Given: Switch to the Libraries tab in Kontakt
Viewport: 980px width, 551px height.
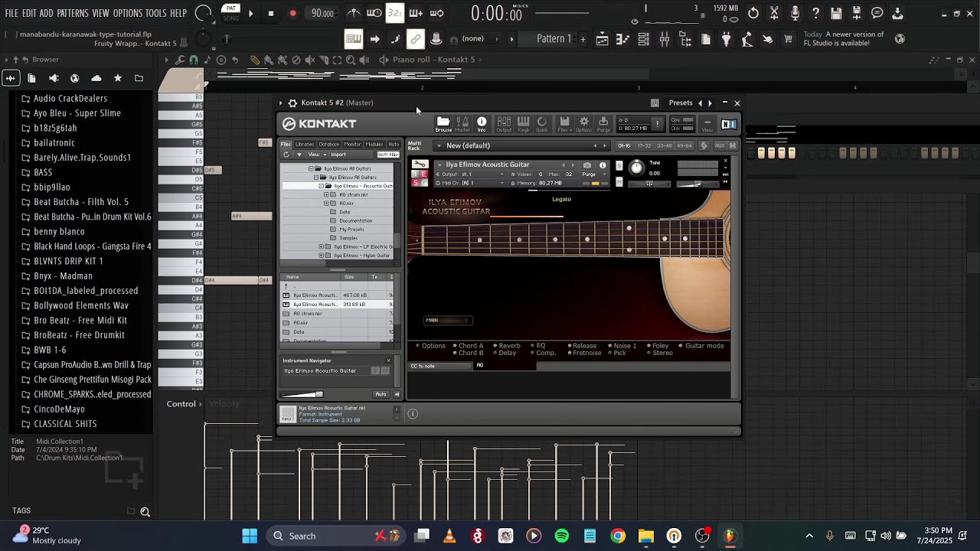Looking at the screenshot, I should (x=305, y=144).
